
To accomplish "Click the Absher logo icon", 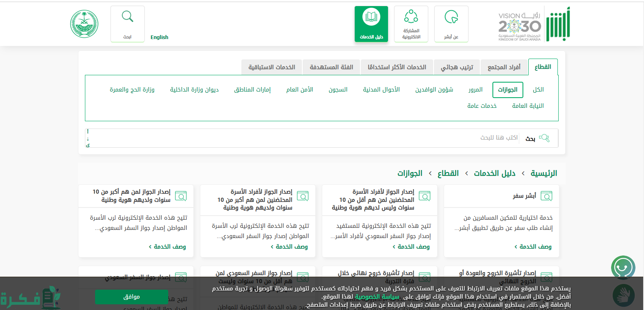I will [x=558, y=25].
